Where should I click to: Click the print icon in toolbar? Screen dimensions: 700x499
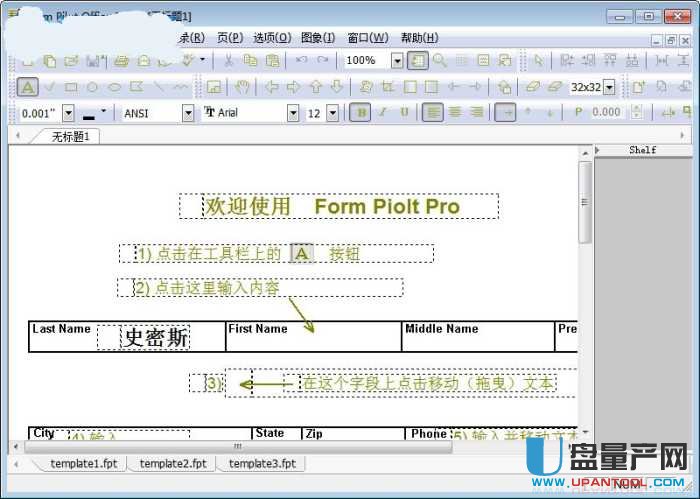click(x=121, y=61)
